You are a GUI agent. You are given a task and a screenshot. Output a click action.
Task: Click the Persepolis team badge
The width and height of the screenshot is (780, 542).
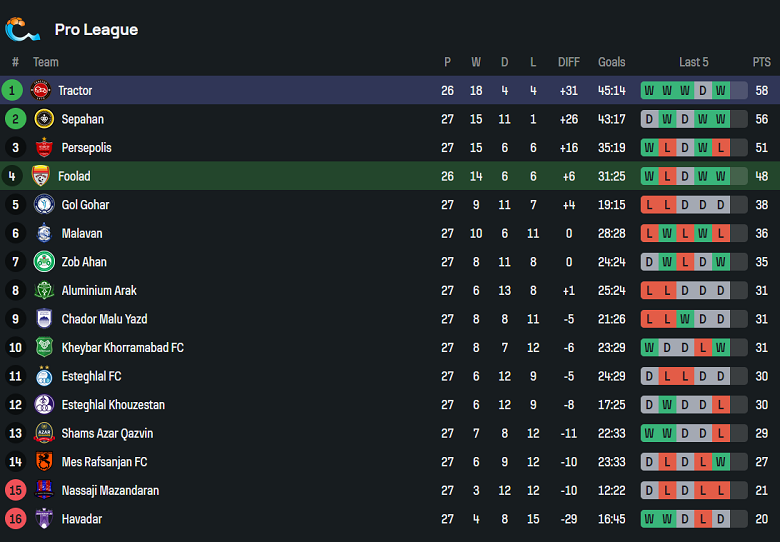(x=43, y=148)
